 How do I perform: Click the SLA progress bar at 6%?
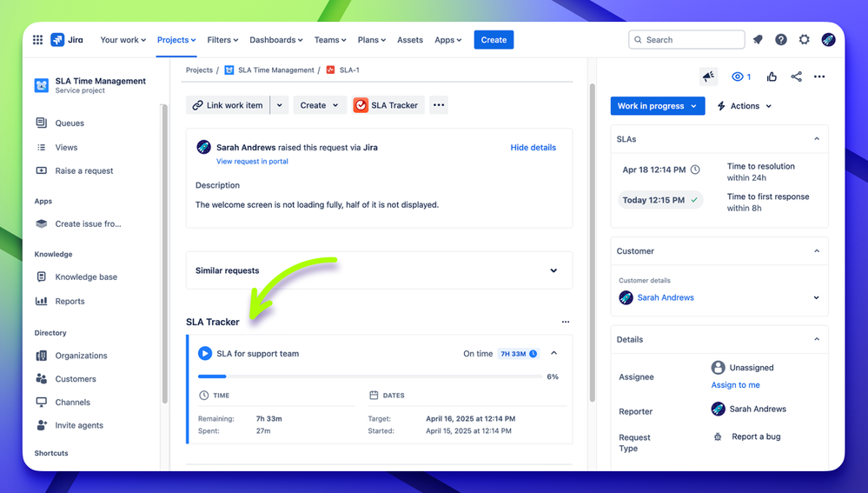[370, 376]
